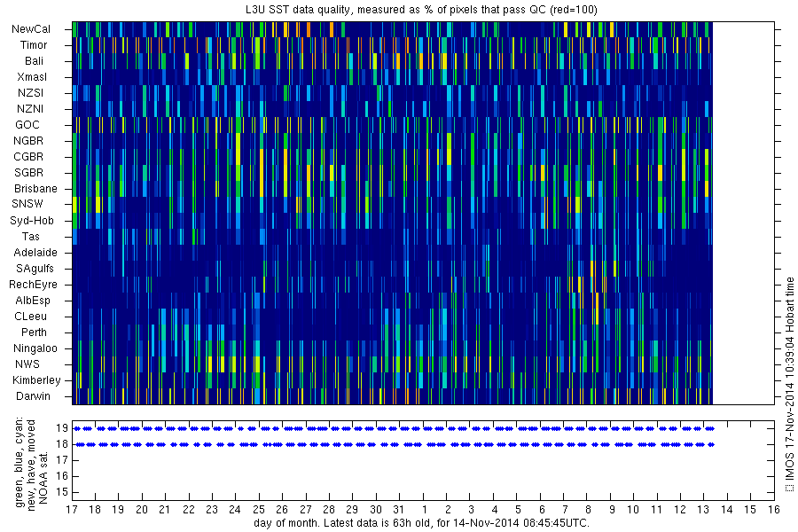Click the Tas row label

click(30, 237)
